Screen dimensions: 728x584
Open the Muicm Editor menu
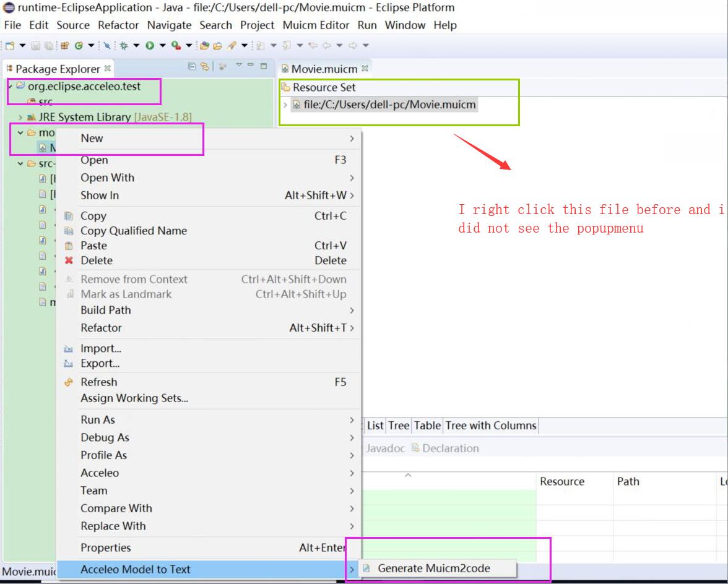(x=316, y=25)
